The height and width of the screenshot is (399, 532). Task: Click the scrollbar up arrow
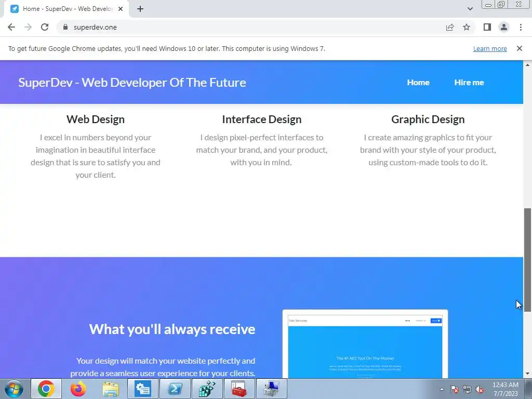[528, 65]
